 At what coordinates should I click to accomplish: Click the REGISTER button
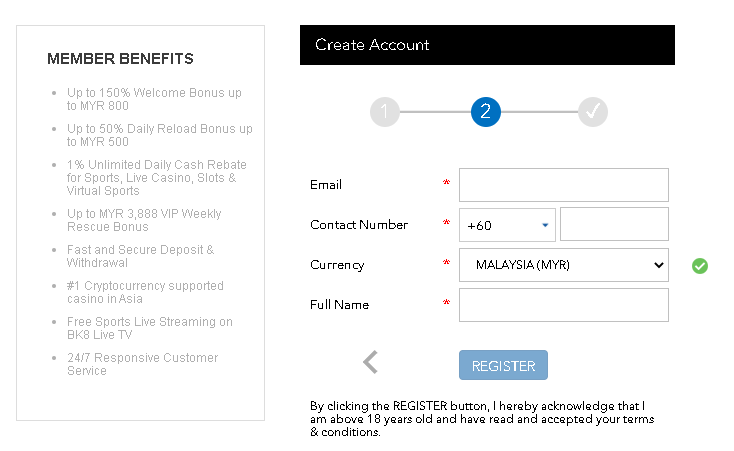(503, 365)
